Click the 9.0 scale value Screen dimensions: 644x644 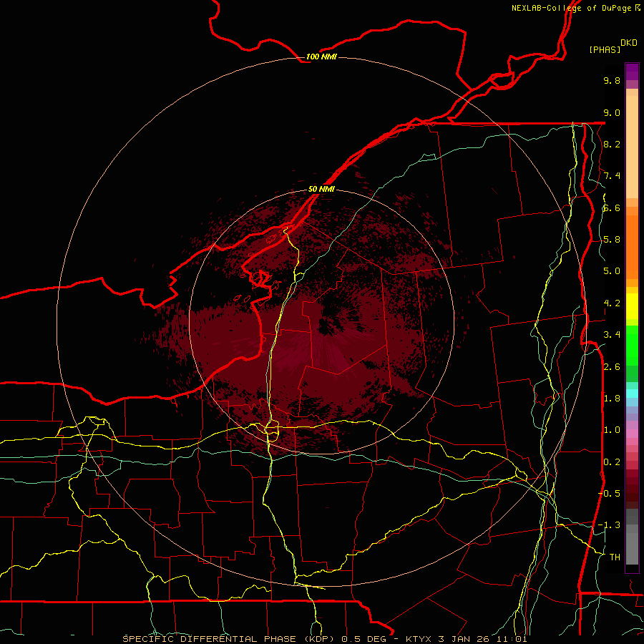[x=612, y=112]
